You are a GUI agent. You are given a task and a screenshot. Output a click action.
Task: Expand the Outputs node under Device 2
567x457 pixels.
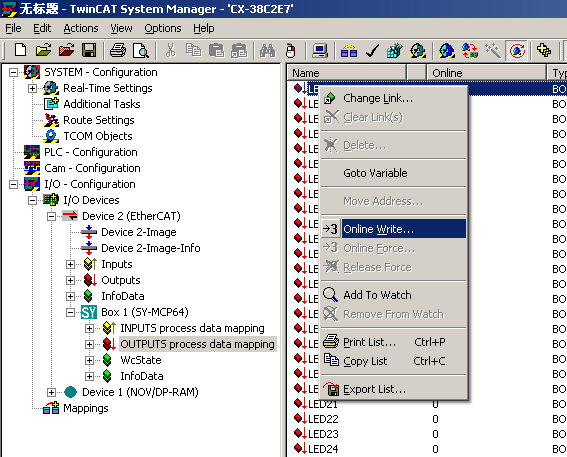pos(71,280)
